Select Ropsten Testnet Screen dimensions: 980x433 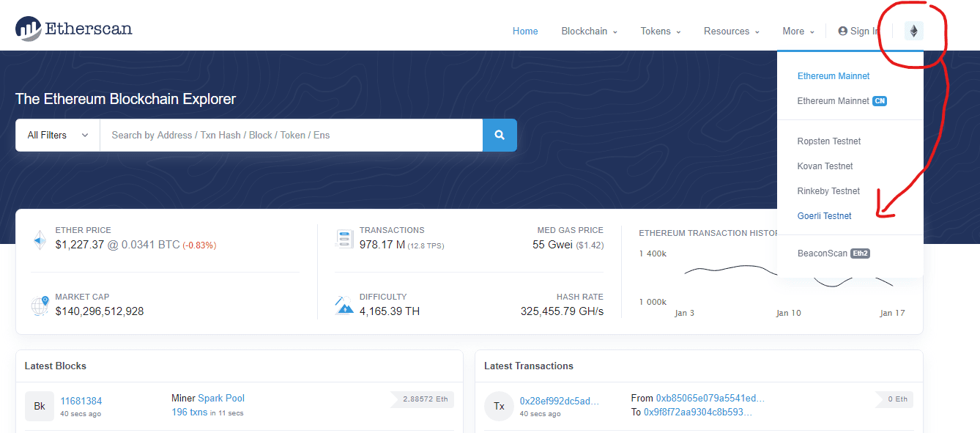coord(829,141)
